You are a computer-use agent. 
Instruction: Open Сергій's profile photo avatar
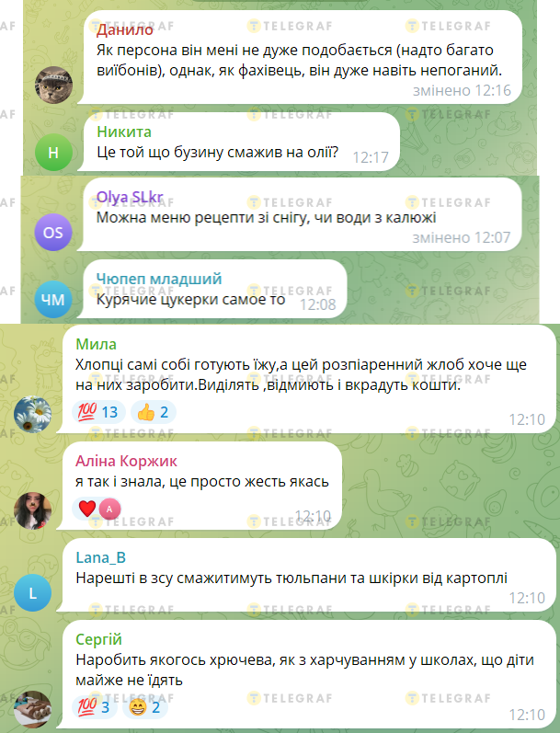32,710
